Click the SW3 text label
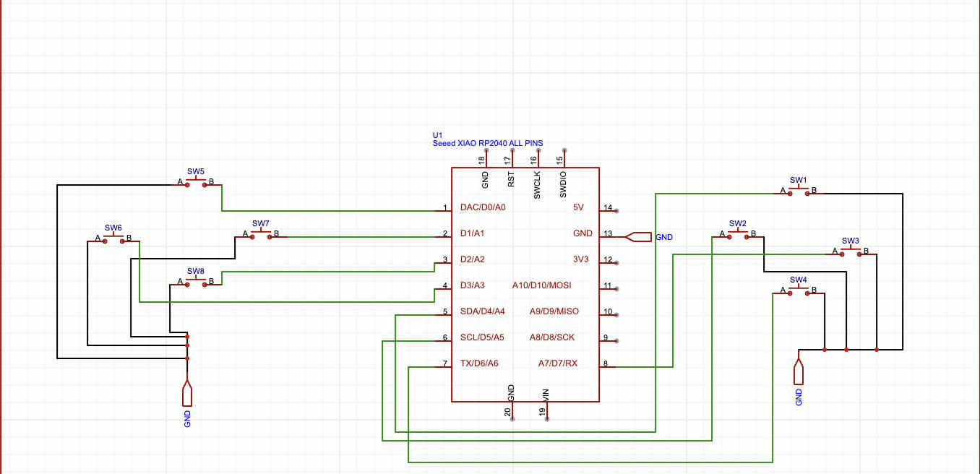The height and width of the screenshot is (474, 980). (x=851, y=241)
